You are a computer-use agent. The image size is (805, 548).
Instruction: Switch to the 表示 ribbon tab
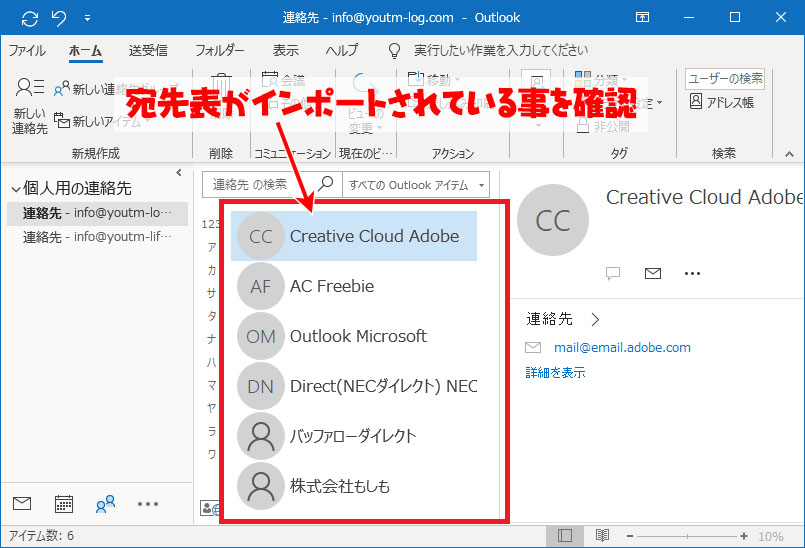[285, 50]
